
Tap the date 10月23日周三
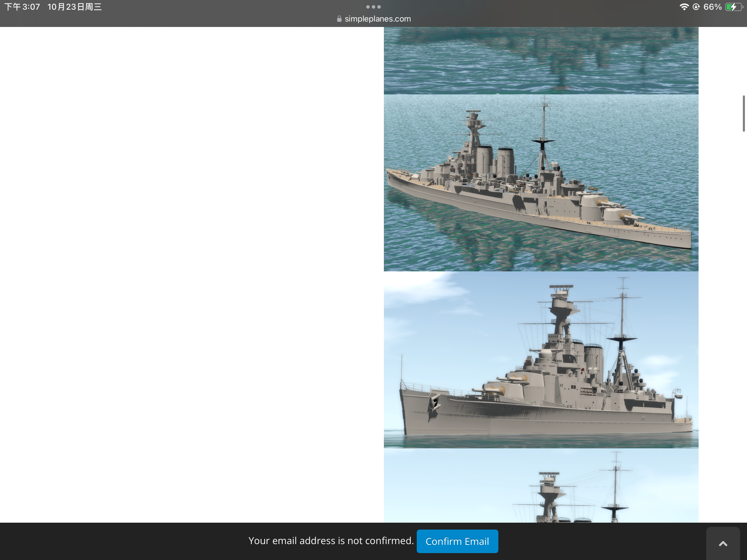coord(74,7)
